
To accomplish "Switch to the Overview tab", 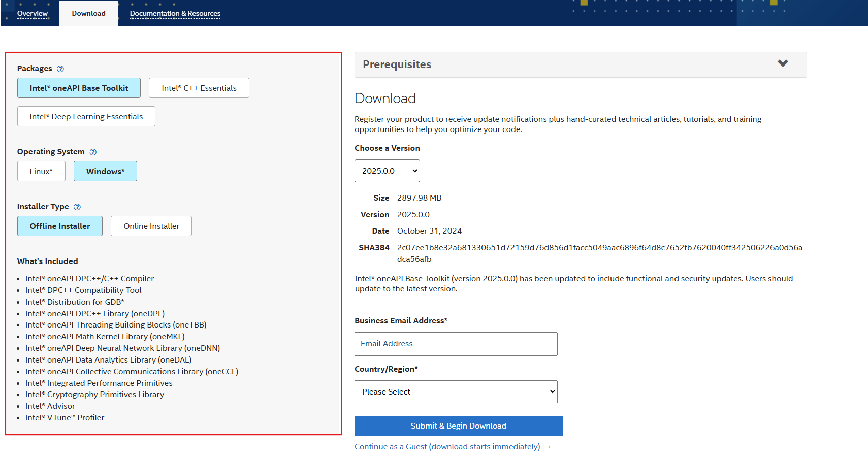I will [33, 13].
